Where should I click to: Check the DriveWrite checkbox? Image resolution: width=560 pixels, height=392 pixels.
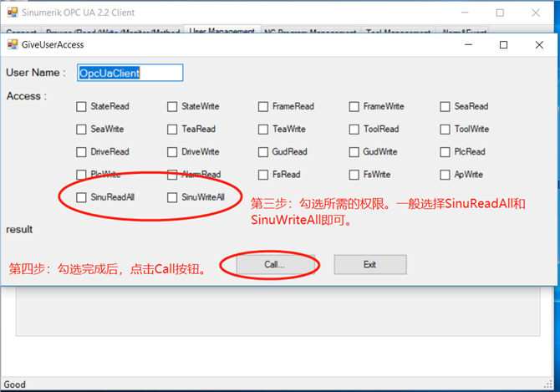pos(172,152)
